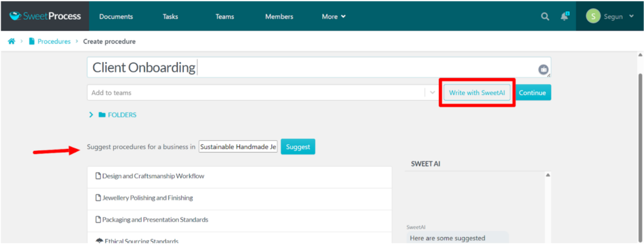644x245 pixels.
Task: Click the page scrollbar up arrow
Action: pos(640,55)
